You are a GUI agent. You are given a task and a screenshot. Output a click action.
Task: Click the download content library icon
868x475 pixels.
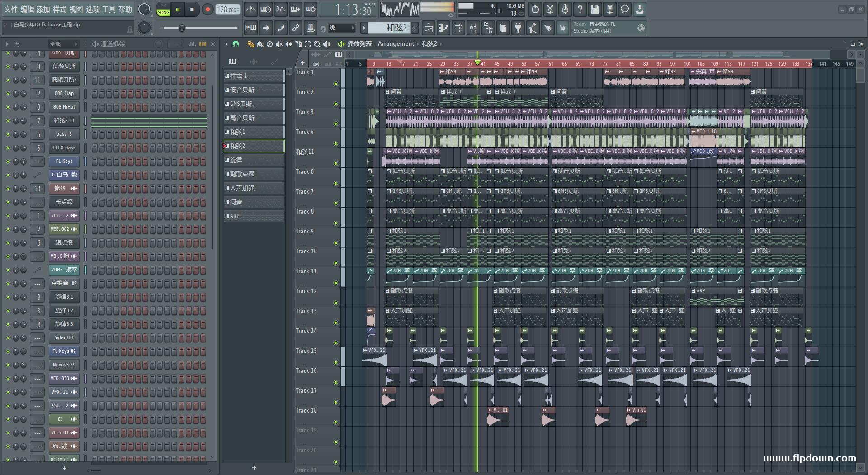click(640, 9)
